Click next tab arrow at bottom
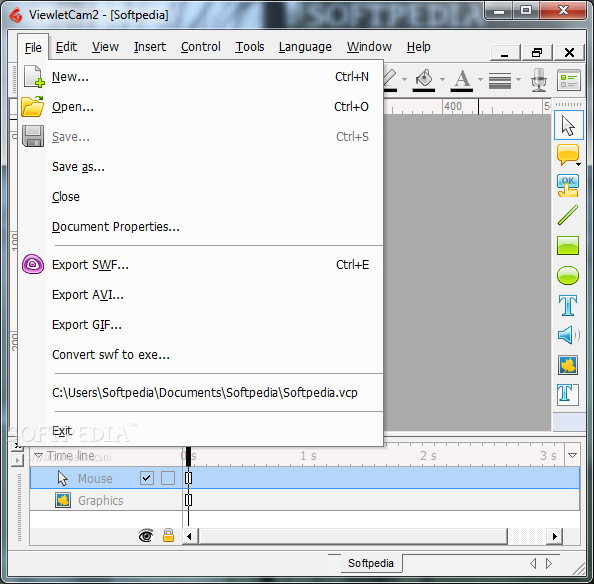 coord(548,563)
